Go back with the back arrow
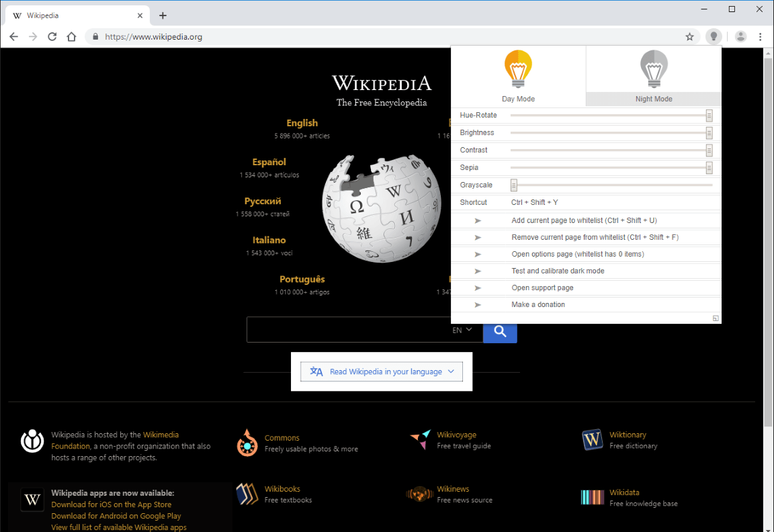 pos(14,36)
